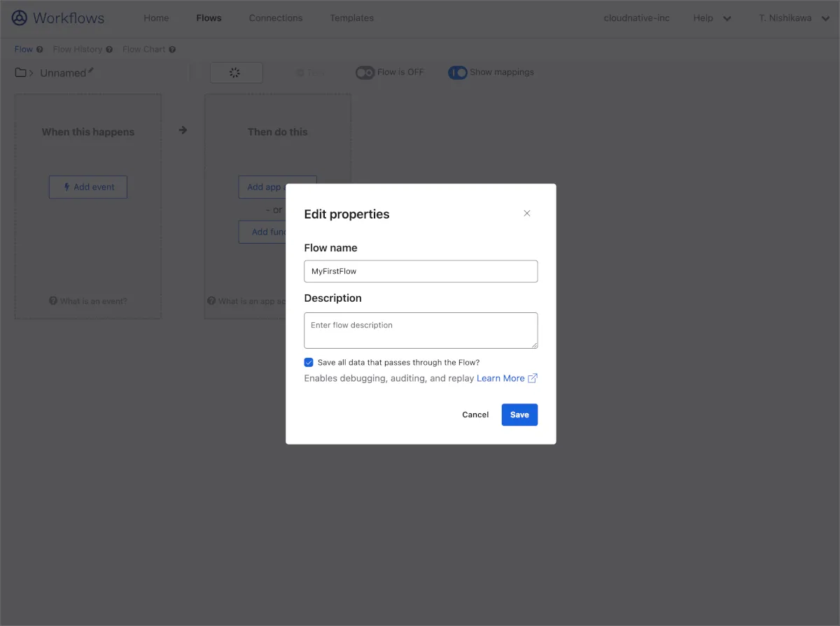Click the help icon beside Flow History
Image resolution: width=840 pixels, height=626 pixels.
point(109,50)
